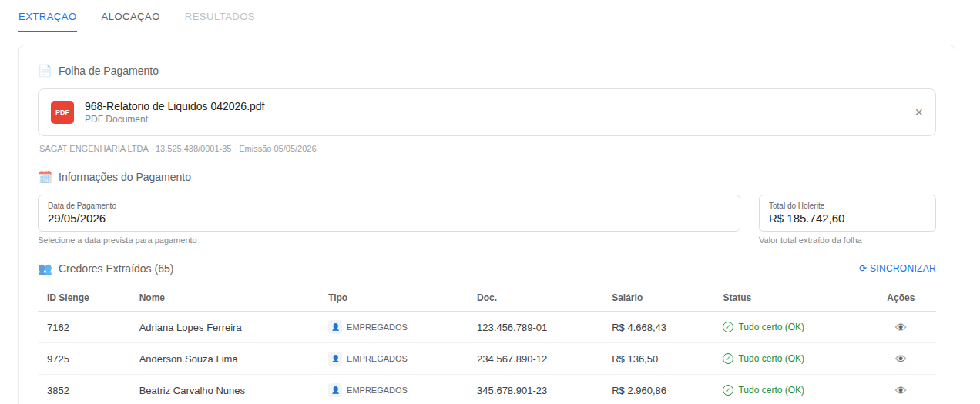
Task: Click the person icon in Beatriz's Tipo cell
Action: coord(335,390)
